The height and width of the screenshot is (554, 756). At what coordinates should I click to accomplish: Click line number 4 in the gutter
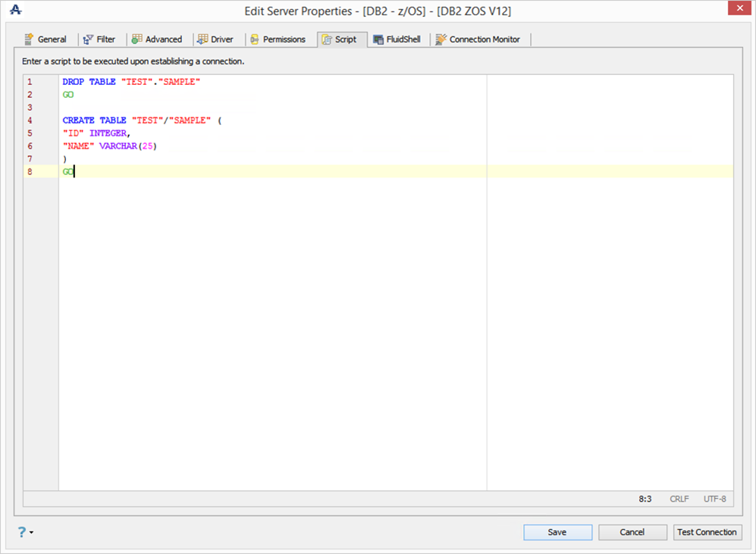(x=30, y=121)
